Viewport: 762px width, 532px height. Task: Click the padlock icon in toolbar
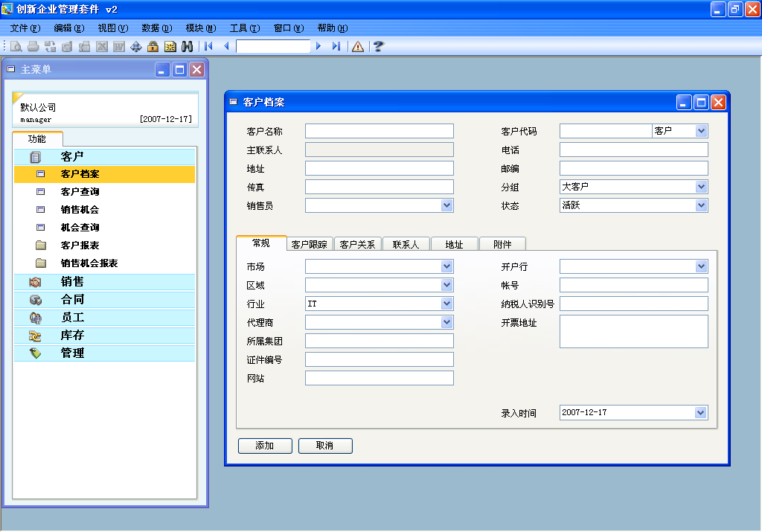153,46
